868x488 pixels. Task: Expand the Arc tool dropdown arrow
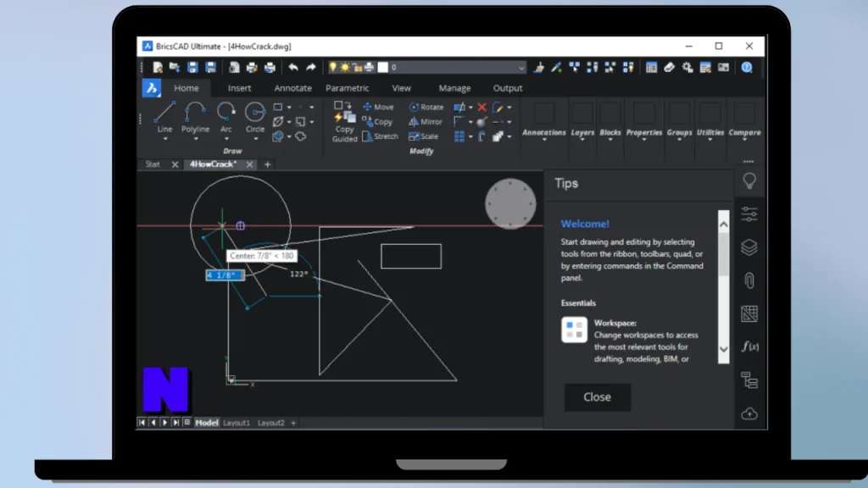pyautogui.click(x=225, y=140)
